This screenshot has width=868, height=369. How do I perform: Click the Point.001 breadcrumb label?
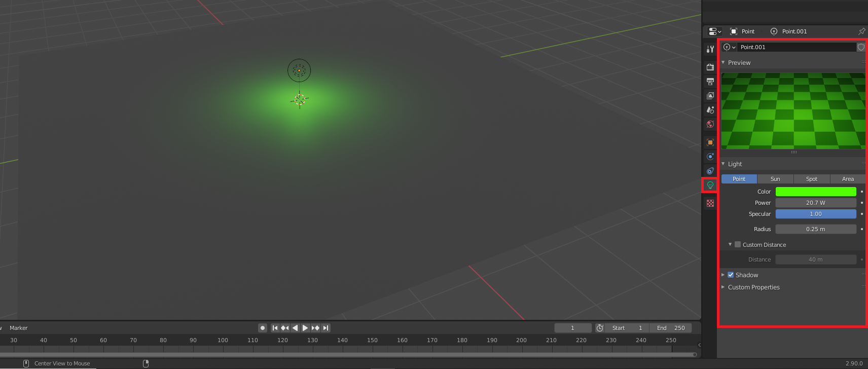pos(794,31)
